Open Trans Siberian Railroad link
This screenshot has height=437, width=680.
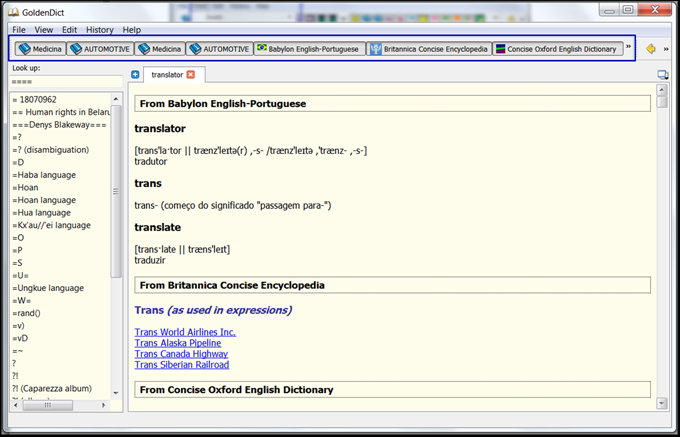[182, 365]
